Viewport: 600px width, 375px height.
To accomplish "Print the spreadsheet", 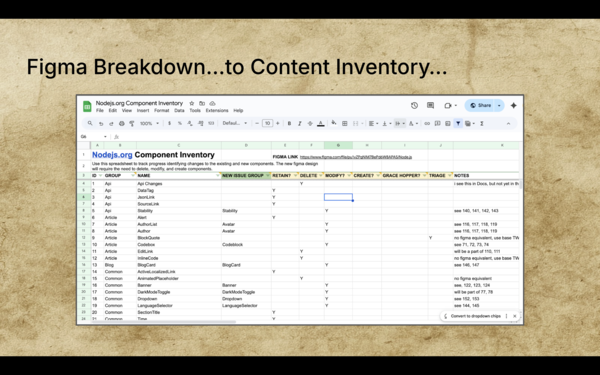I will (x=122, y=124).
